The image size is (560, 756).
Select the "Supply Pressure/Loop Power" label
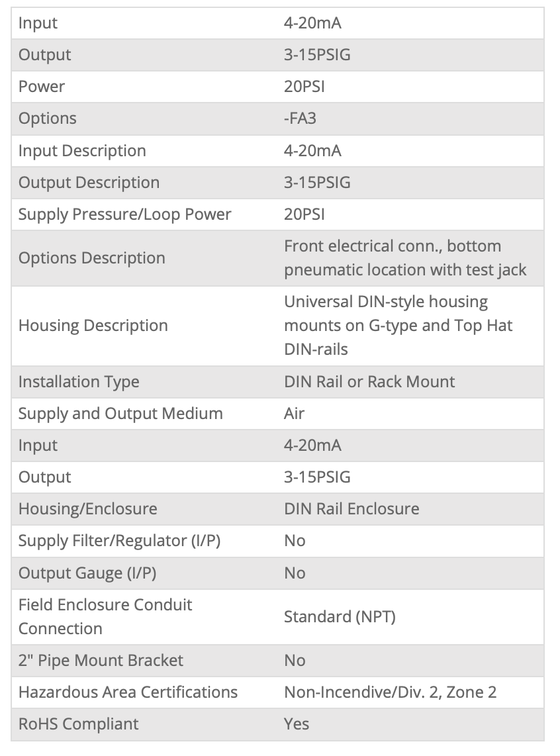click(124, 214)
